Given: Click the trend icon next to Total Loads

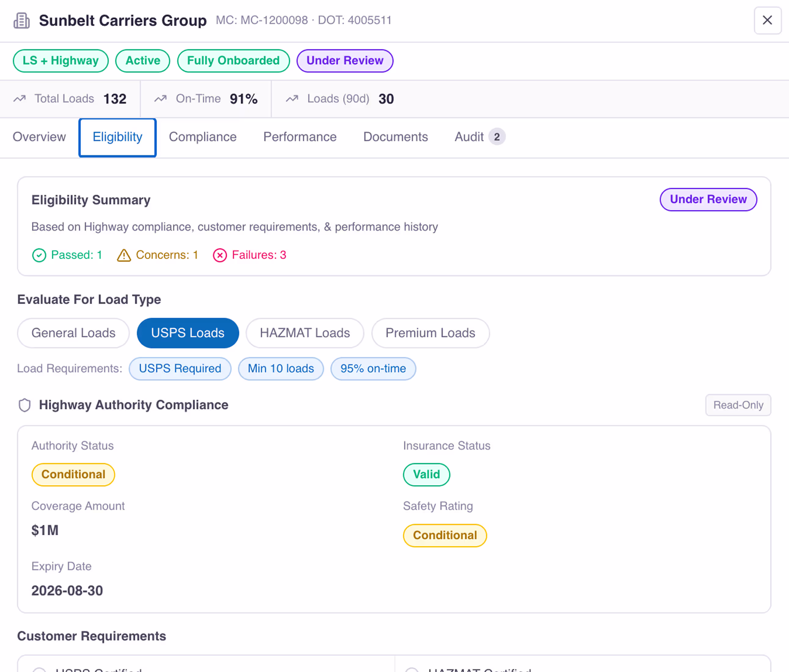Looking at the screenshot, I should point(20,99).
